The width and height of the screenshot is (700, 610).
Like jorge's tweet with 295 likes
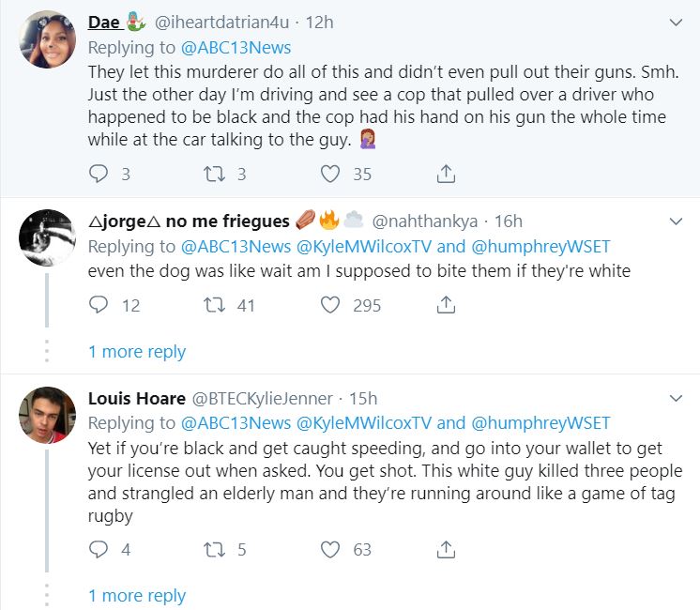coord(330,305)
